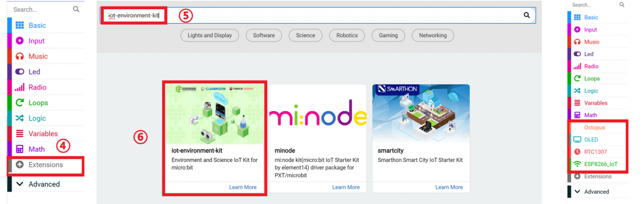The height and width of the screenshot is (204, 644).
Task: Open Learn More for iot-environment-kit
Action: (x=243, y=187)
